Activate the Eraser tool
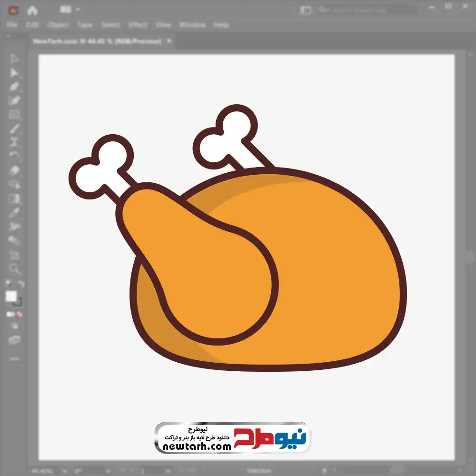The width and height of the screenshot is (476, 476). pyautogui.click(x=14, y=170)
